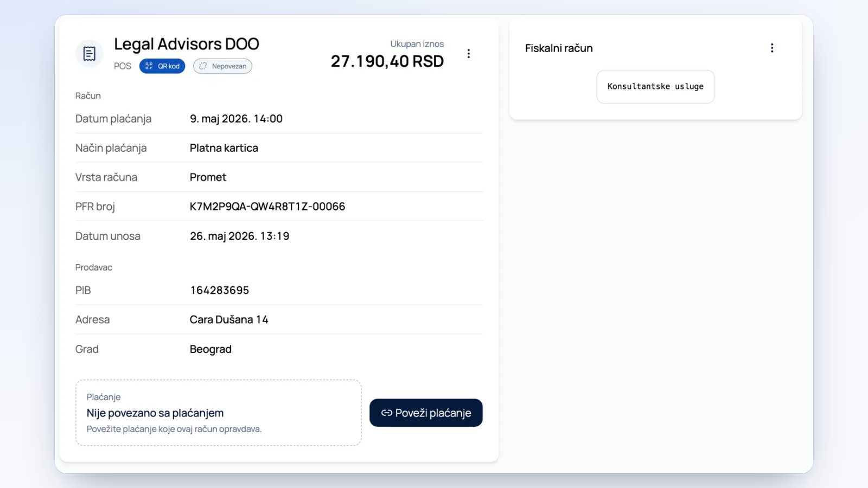
Task: Click the Nije povezano sa plaćanjem box
Action: (x=218, y=413)
